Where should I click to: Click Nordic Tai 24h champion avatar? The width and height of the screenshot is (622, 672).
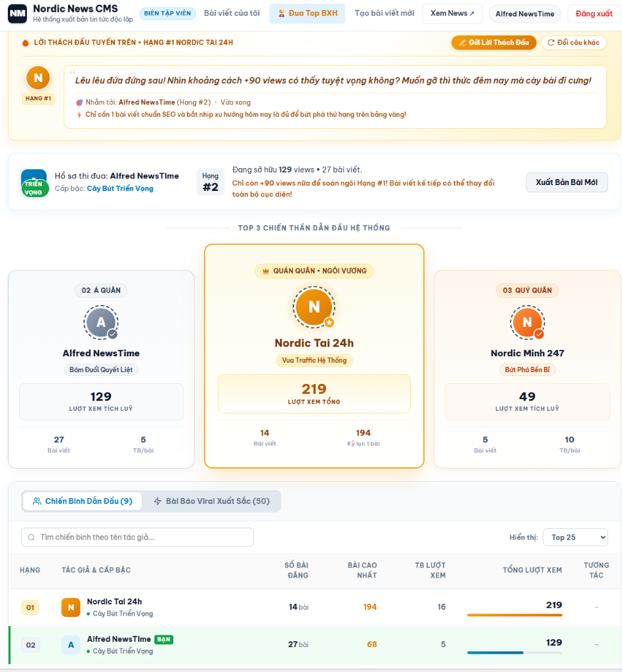click(x=314, y=307)
